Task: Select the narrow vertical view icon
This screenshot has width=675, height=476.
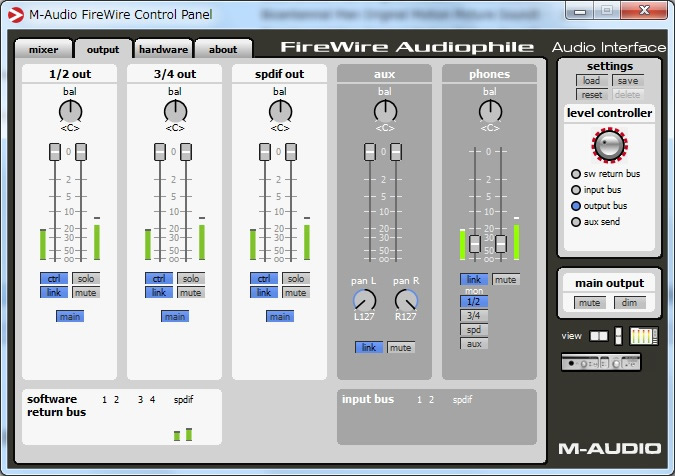Action: [618, 336]
